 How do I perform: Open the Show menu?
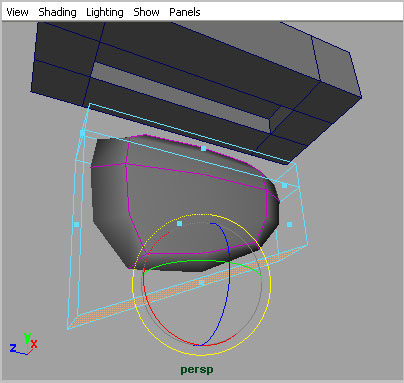click(x=146, y=12)
